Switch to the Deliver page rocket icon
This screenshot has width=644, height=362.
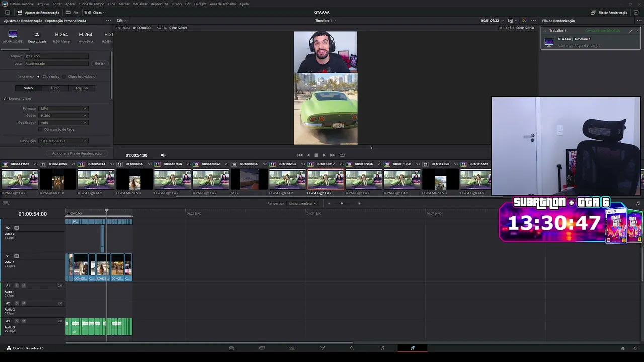pos(413,348)
